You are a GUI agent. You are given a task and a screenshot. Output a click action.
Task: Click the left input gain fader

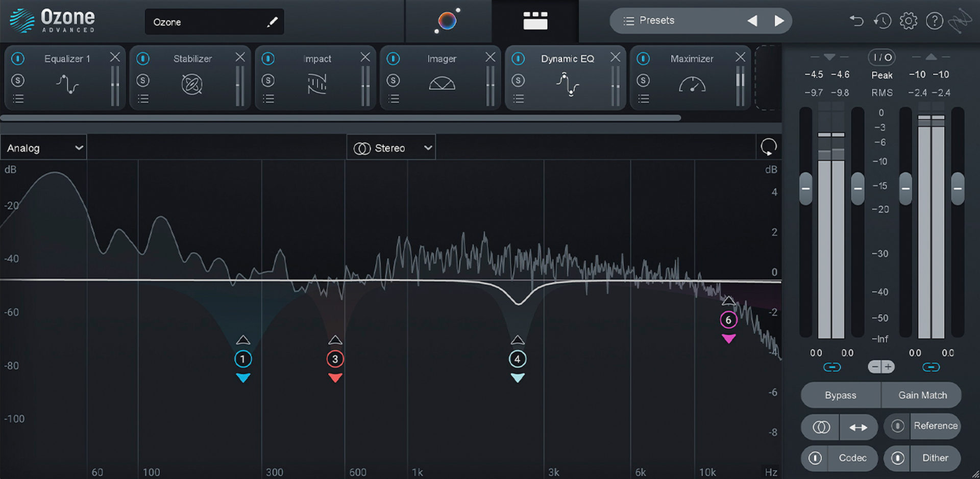(805, 188)
